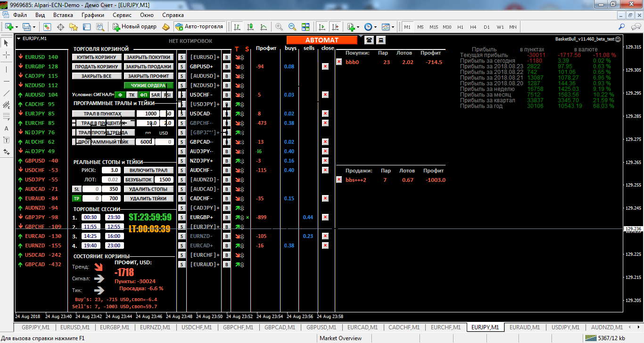Toggle the SAR signal condition button
644x343 pixels.
tap(156, 95)
